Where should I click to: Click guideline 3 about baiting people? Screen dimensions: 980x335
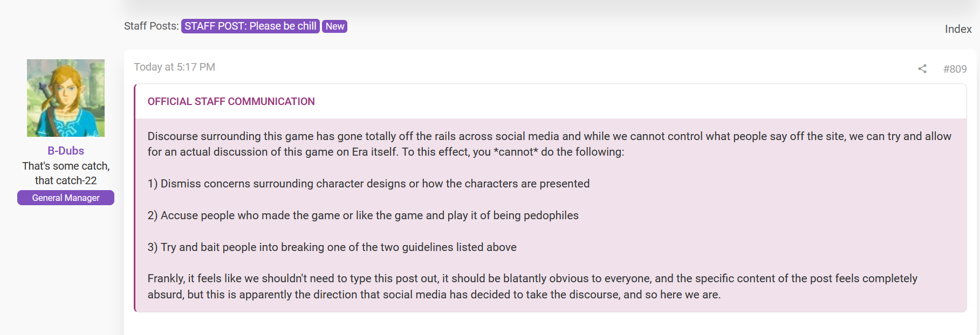[332, 247]
